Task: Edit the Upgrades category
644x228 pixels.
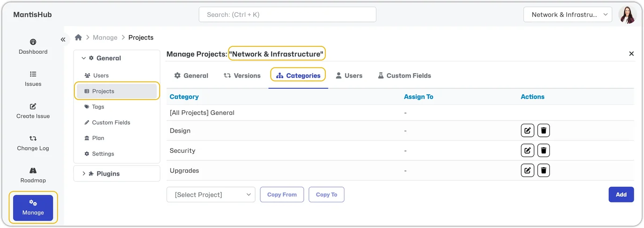Action: pos(527,171)
